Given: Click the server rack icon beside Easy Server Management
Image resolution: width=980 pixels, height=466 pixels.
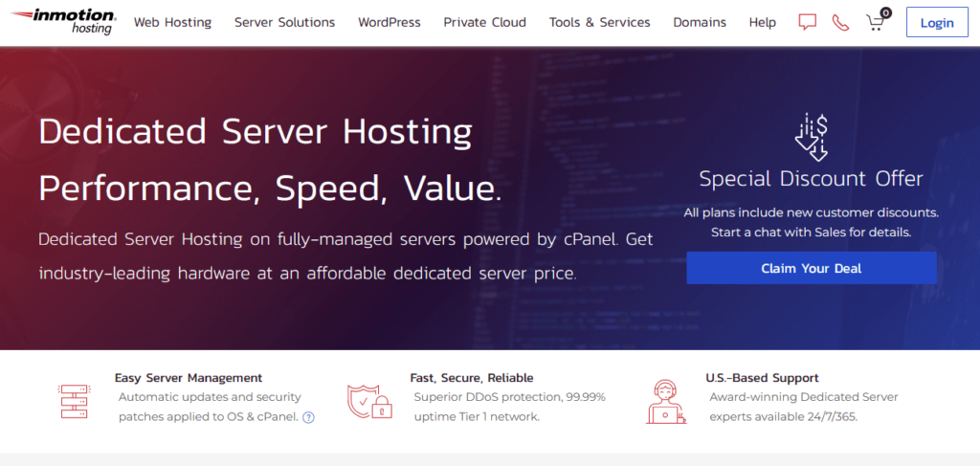Looking at the screenshot, I should click(75, 402).
